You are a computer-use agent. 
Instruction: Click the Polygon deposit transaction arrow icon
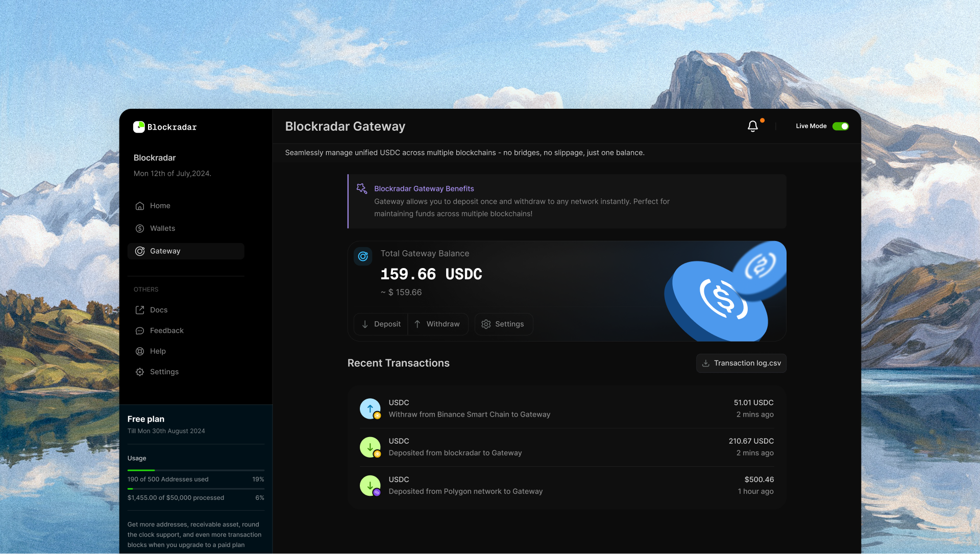(370, 486)
